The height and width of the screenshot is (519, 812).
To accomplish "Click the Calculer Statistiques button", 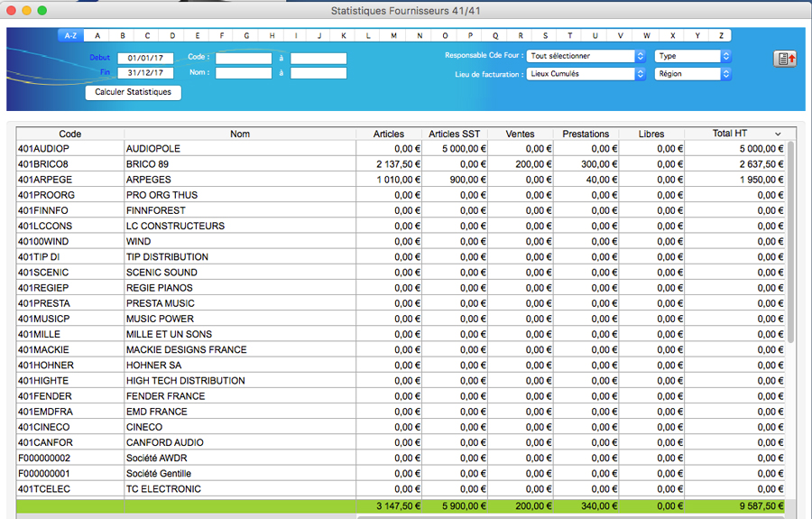I will (134, 92).
